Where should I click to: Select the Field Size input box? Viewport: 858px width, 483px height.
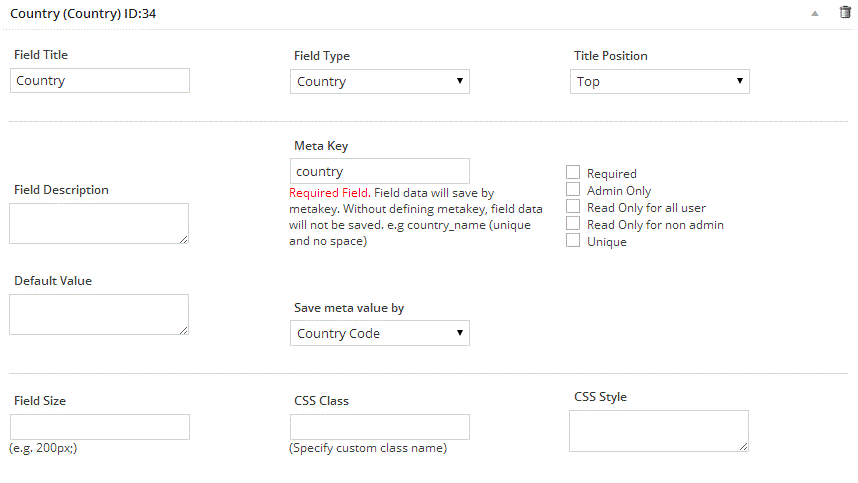pos(100,427)
